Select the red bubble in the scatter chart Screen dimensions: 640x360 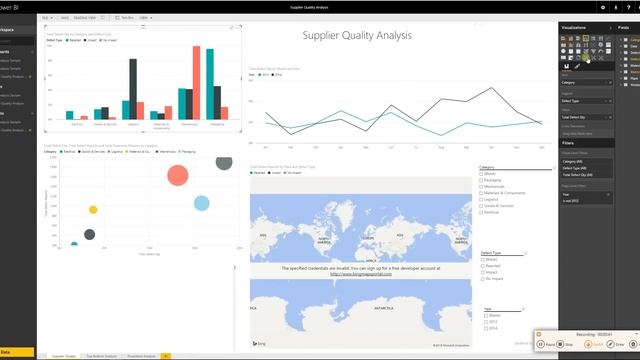point(178,176)
